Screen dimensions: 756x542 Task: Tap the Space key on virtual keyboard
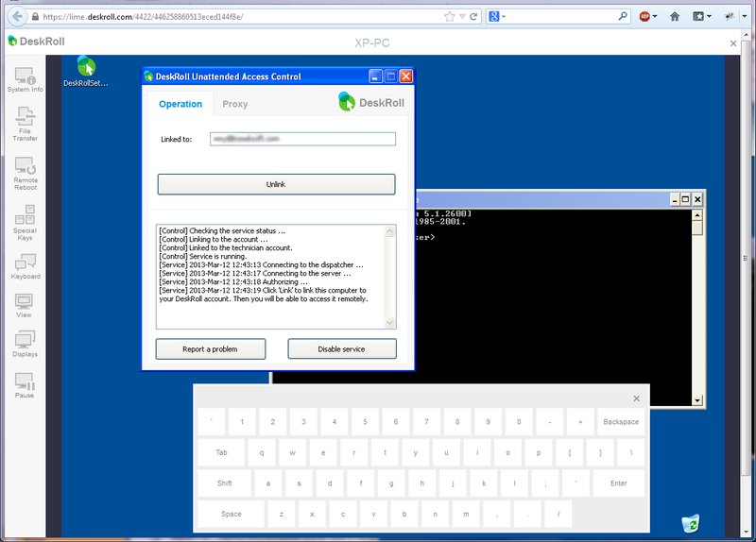[x=231, y=514]
